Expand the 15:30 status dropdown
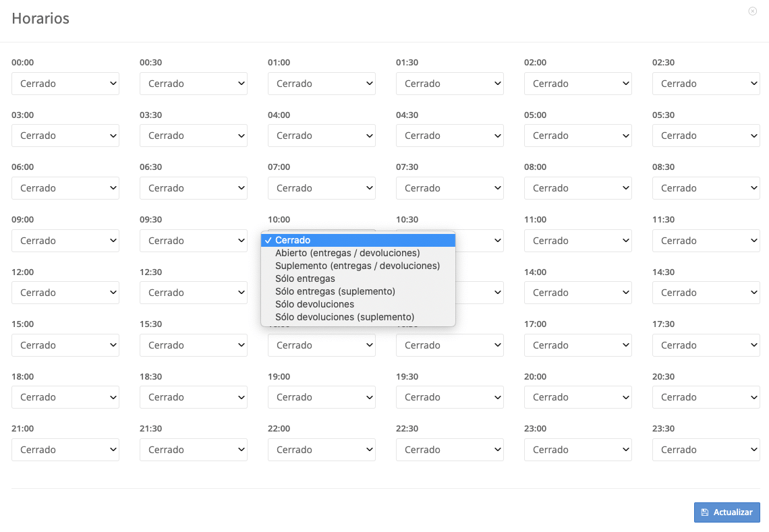Screen dimensions: 769x532 click(193, 345)
